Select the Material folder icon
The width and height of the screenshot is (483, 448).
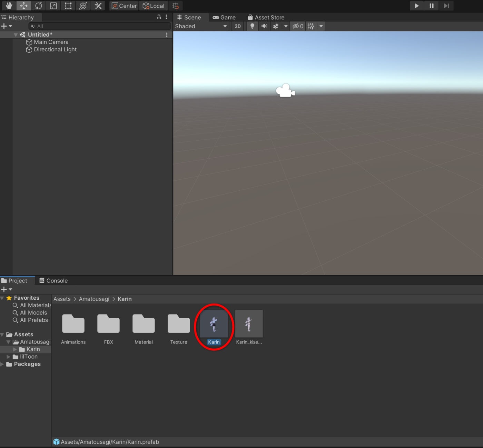click(x=144, y=323)
